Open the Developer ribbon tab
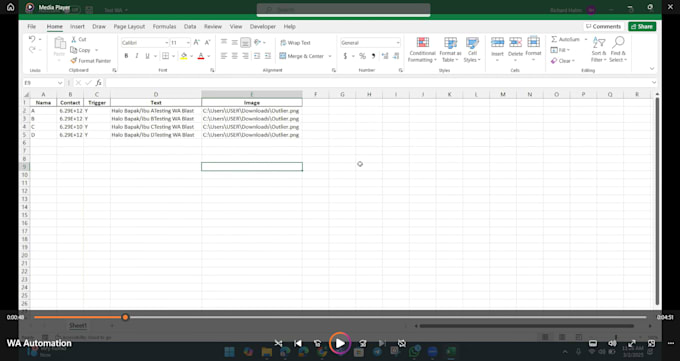 point(262,26)
